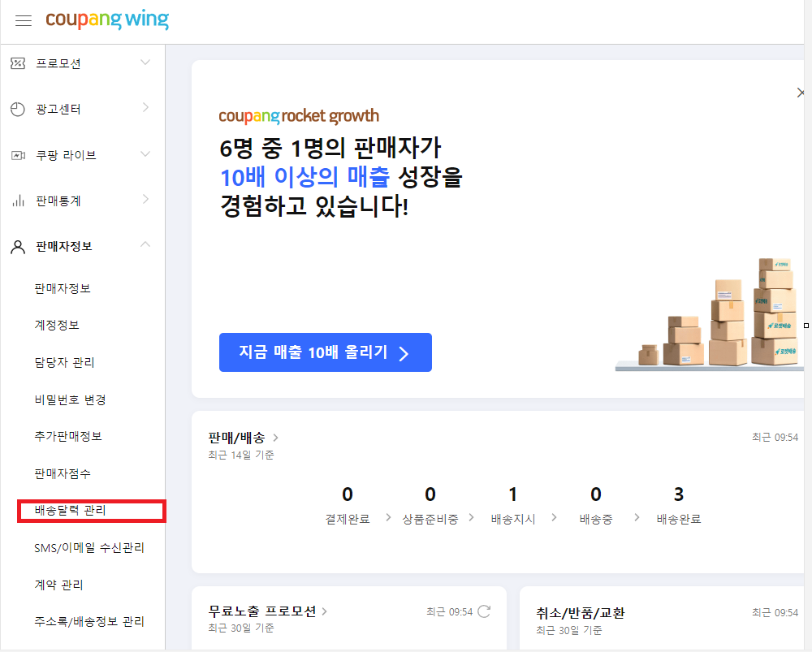
Task: Click the coupang rocket growth banner logo
Action: tap(299, 117)
